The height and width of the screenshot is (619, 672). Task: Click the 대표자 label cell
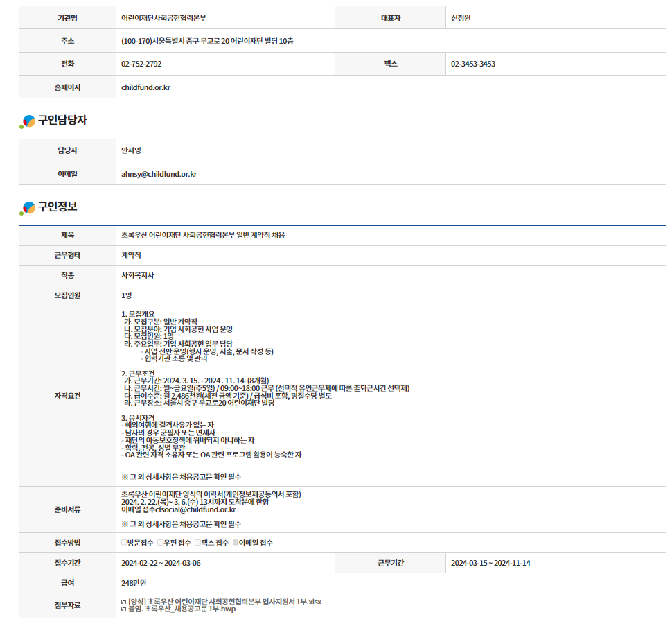click(391, 18)
